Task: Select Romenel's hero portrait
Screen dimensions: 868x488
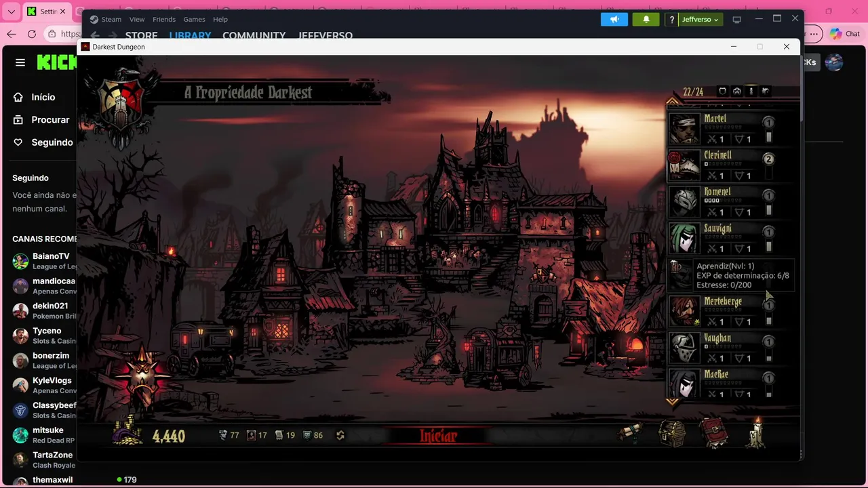Action: [x=684, y=202]
